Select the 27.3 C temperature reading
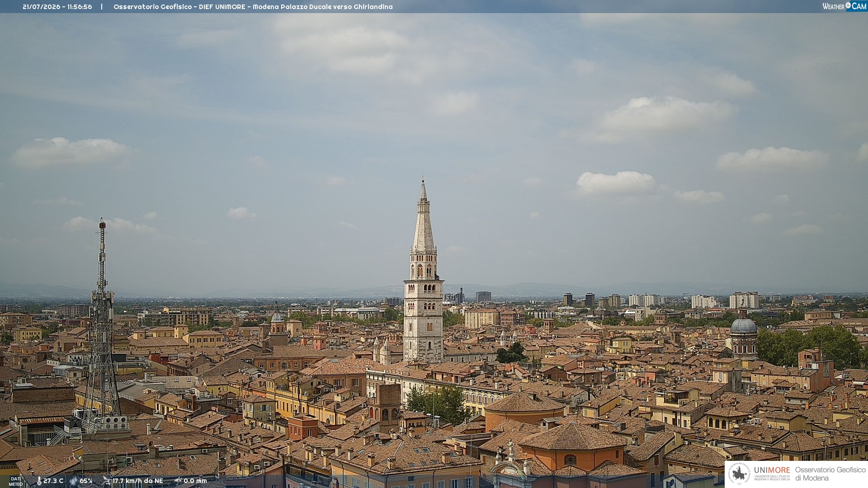 53,481
